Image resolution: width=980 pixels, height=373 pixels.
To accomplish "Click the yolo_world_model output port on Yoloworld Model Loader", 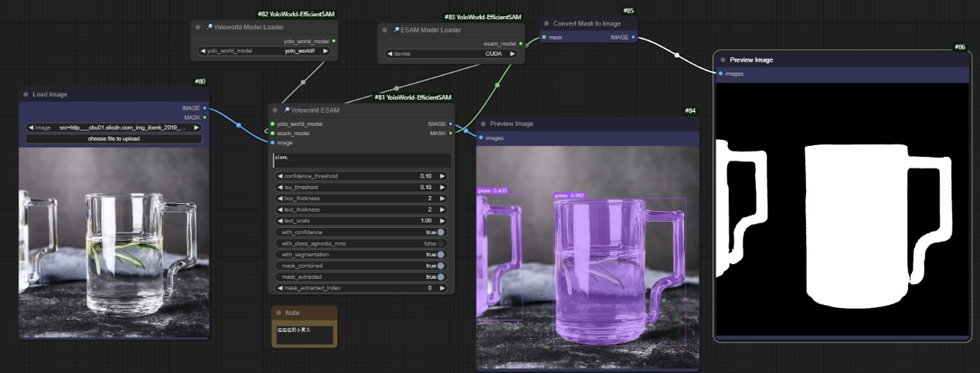I will pos(333,41).
